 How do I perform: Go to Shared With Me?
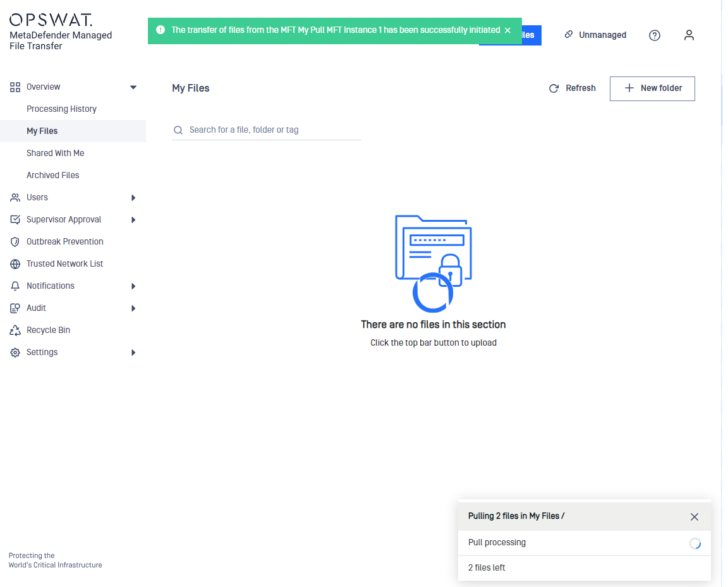[55, 153]
